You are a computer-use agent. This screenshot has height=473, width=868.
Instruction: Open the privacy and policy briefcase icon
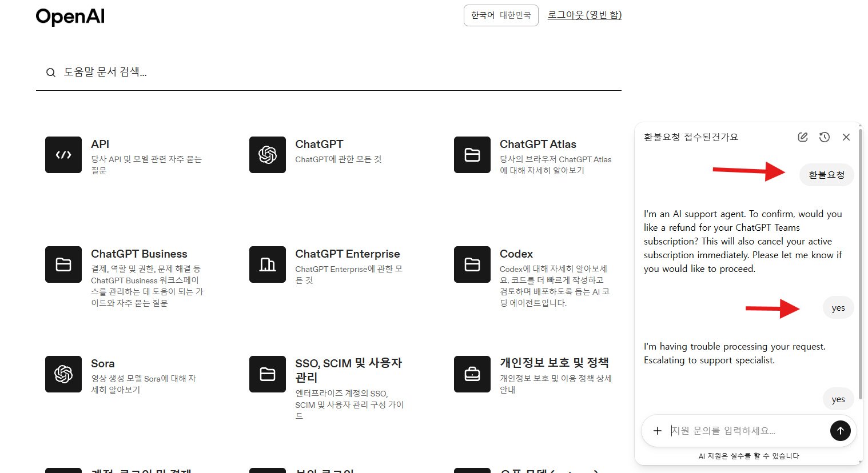(472, 374)
